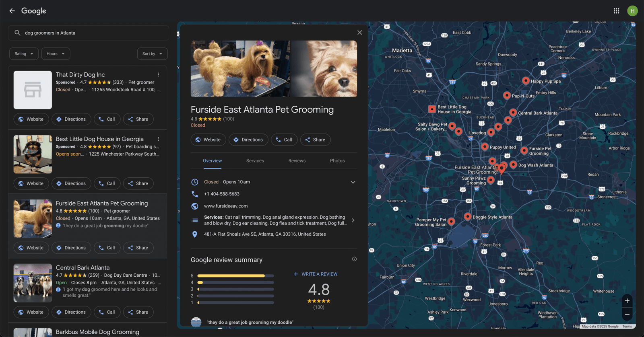Click the 4-star rating bar
Image resolution: width=644 pixels, height=337 pixels.
235,282
